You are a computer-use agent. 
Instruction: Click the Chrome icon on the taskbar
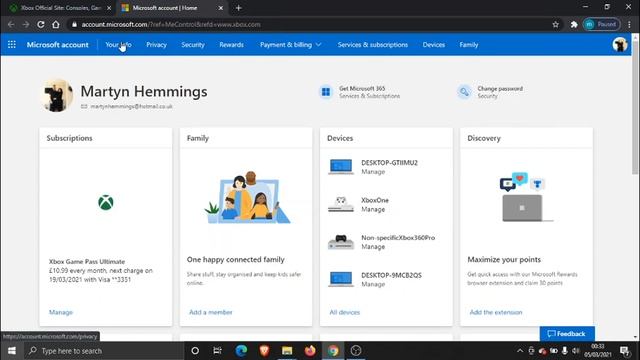point(333,351)
